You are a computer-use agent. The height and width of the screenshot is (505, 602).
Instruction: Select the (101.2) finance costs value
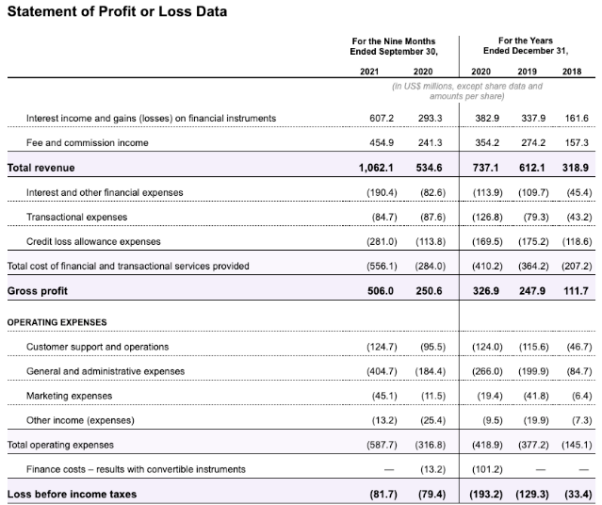[x=487, y=469]
